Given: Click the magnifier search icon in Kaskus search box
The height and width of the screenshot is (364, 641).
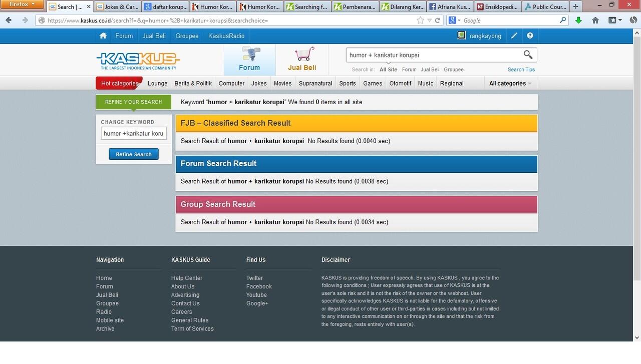Looking at the screenshot, I should [x=528, y=55].
